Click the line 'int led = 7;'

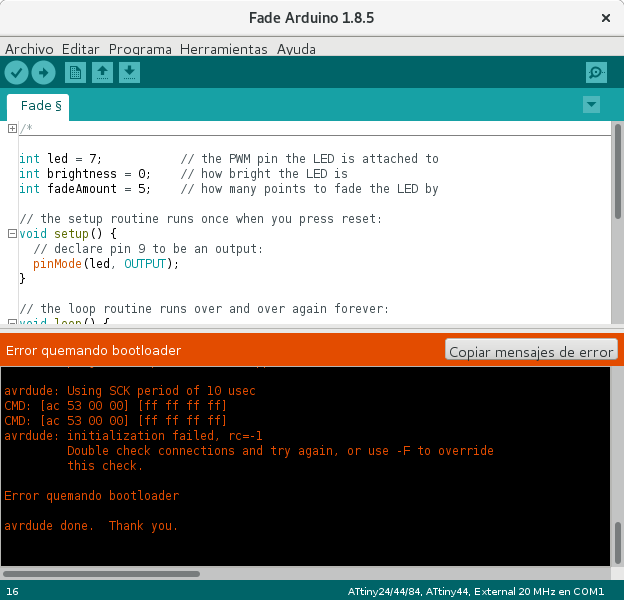60,158
